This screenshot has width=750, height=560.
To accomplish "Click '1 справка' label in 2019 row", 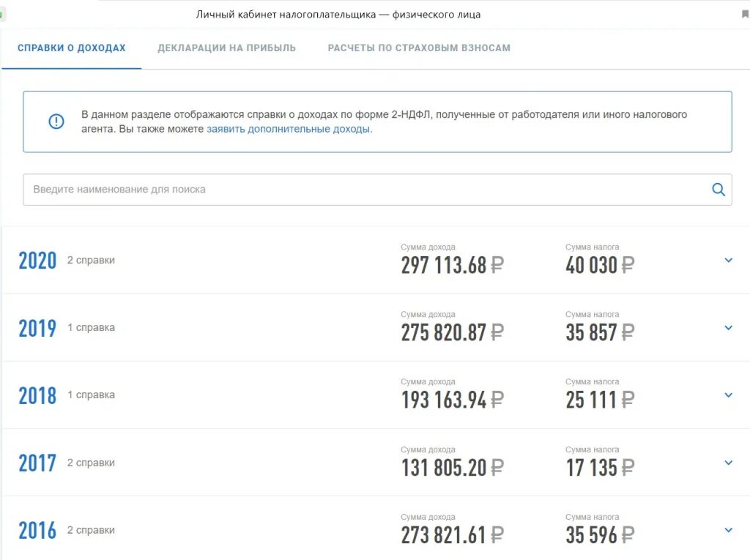I will (91, 328).
